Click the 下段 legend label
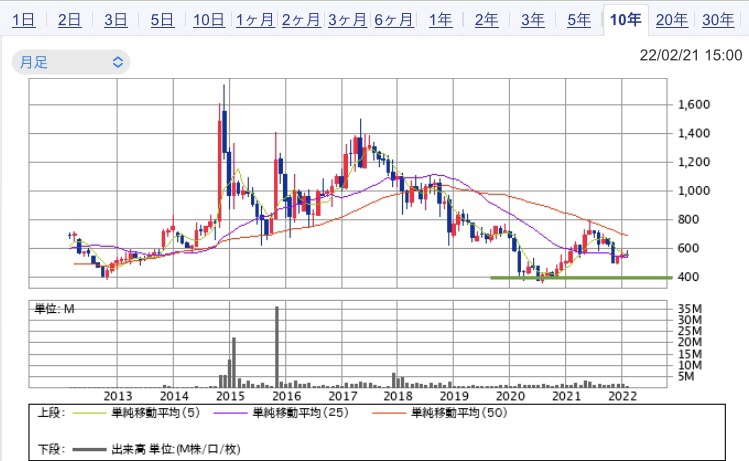The width and height of the screenshot is (749, 461). pyautogui.click(x=51, y=449)
